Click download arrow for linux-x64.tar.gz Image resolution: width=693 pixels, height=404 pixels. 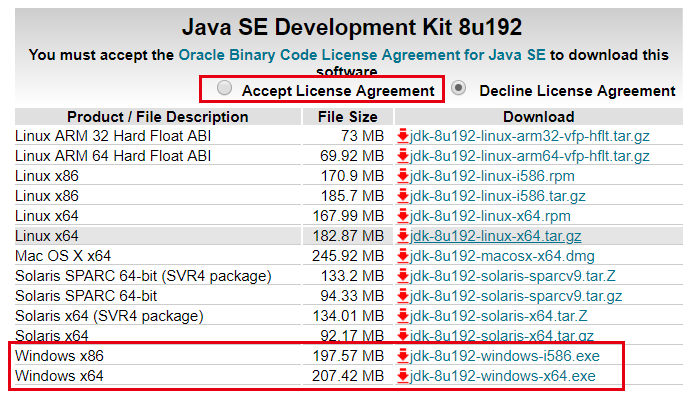point(403,236)
